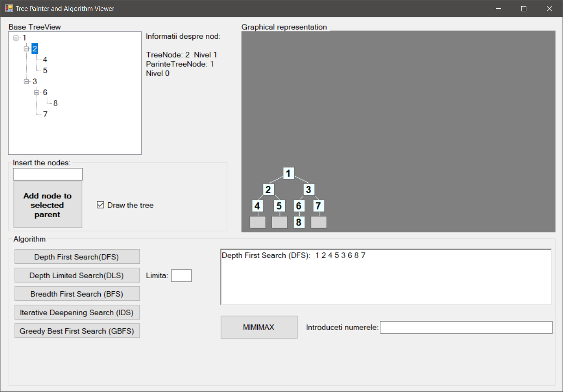Screen dimensions: 563x392
Task: Click the TreeNode: 2 Nivel 1 info text
Action: pyautogui.click(x=181, y=55)
